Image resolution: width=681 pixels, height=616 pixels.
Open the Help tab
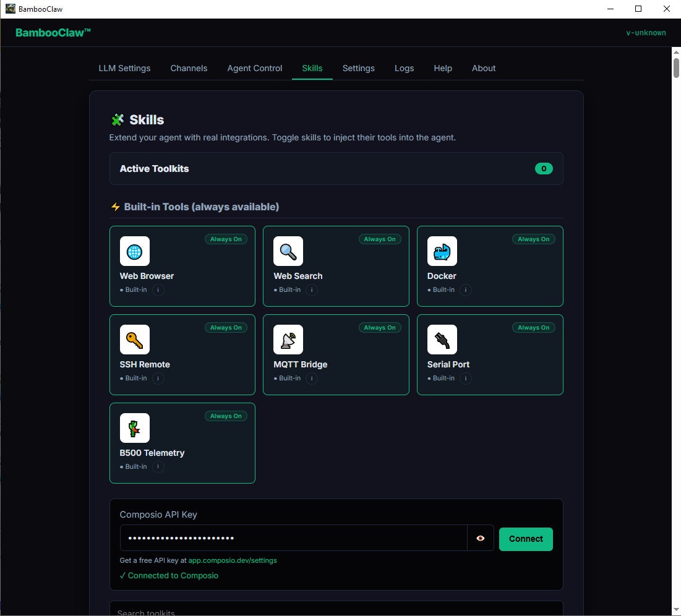(x=443, y=68)
